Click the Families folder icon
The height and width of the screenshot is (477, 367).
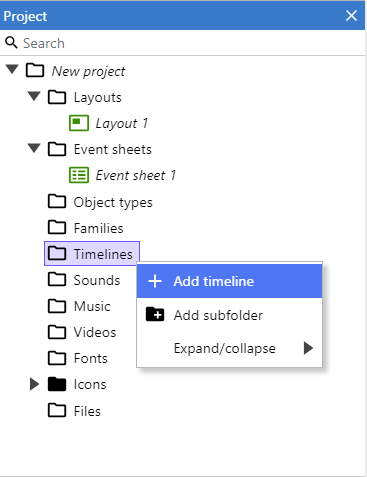tap(57, 228)
